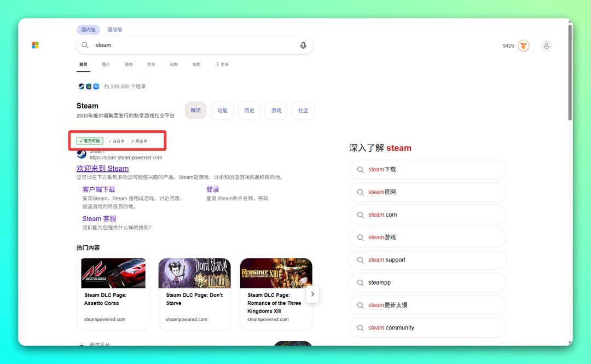Viewport: 591px width, 364px height.
Task: Open the 客户端下载 sublink
Action: 99,189
